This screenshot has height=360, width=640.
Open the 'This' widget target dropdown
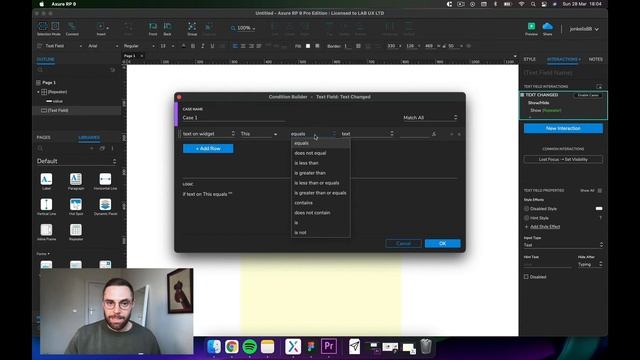(x=259, y=134)
